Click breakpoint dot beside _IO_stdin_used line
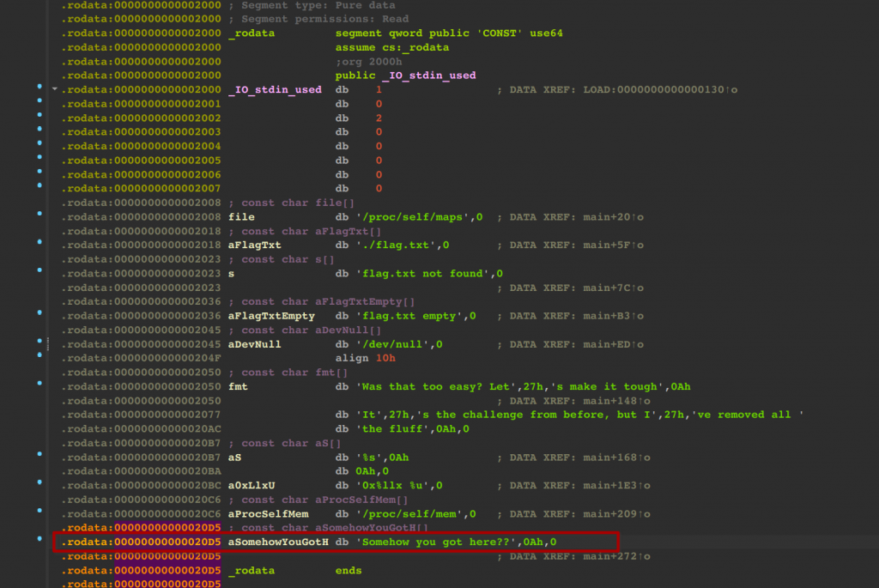This screenshot has height=588, width=879. click(x=39, y=89)
